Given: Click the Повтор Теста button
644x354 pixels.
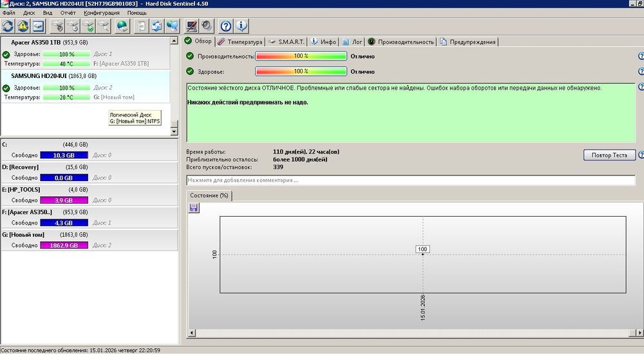Looking at the screenshot, I should coord(609,155).
